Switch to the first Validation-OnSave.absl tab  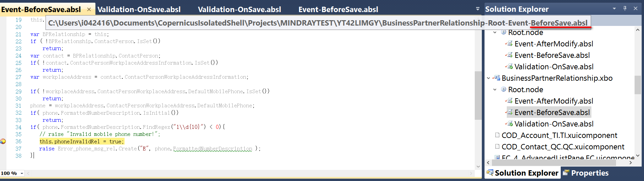[139, 9]
